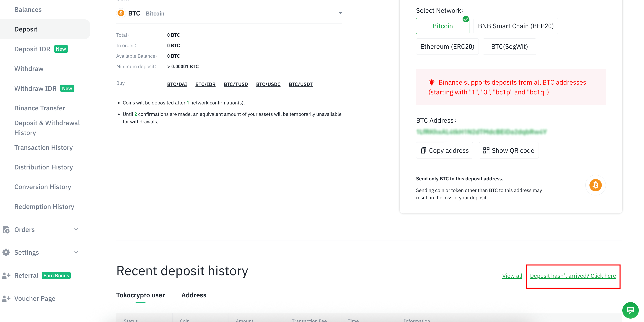This screenshot has height=322, width=644.
Task: Open Transaction History
Action: tap(43, 148)
